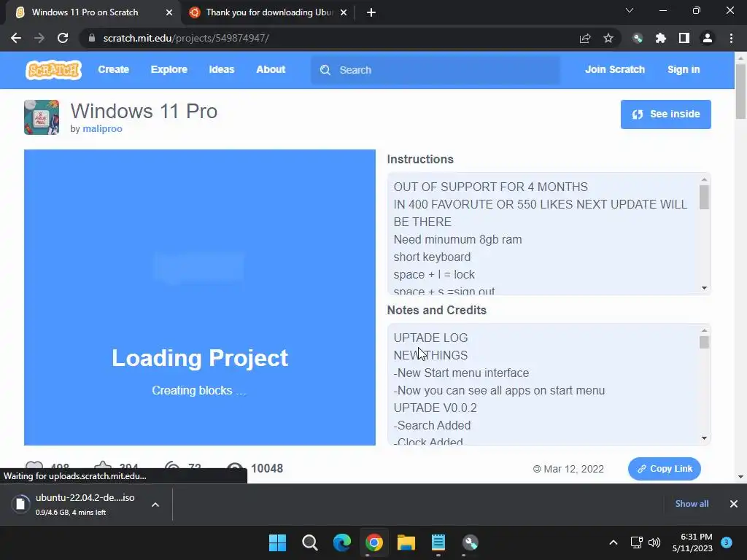
Task: Click the magnifier icon in Scratch search
Action: click(325, 70)
